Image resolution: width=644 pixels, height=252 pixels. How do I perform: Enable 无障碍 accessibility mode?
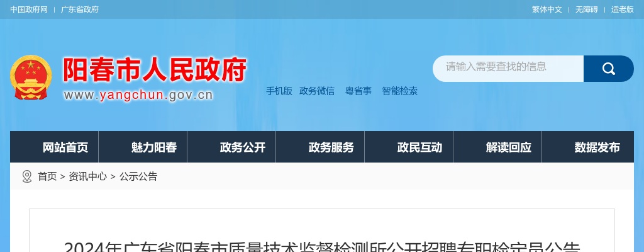(x=586, y=9)
